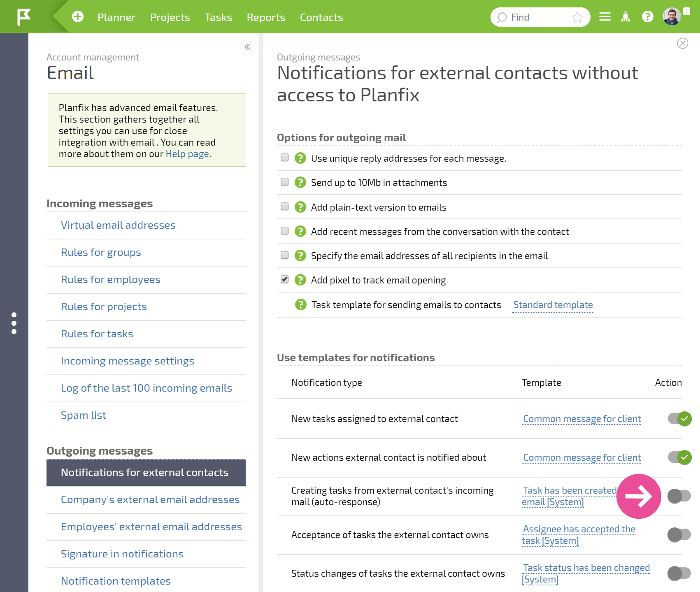Open Incoming message settings
The height and width of the screenshot is (592, 700).
point(128,361)
